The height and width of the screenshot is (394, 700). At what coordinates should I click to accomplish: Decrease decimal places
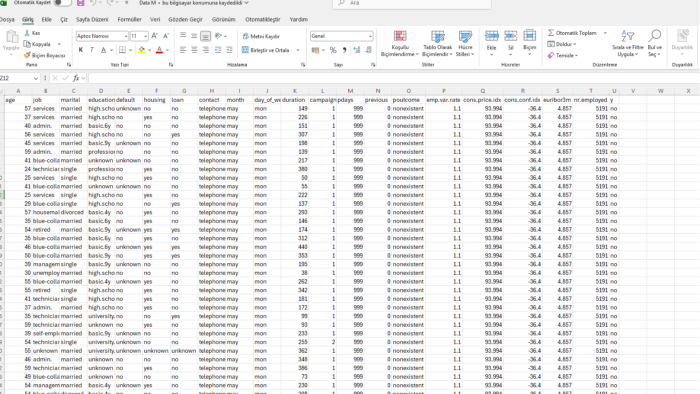(x=368, y=50)
